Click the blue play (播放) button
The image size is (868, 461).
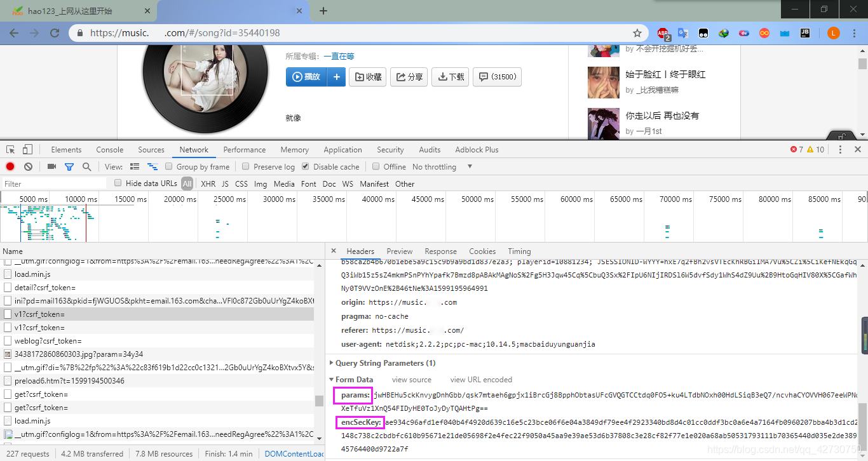tap(306, 77)
